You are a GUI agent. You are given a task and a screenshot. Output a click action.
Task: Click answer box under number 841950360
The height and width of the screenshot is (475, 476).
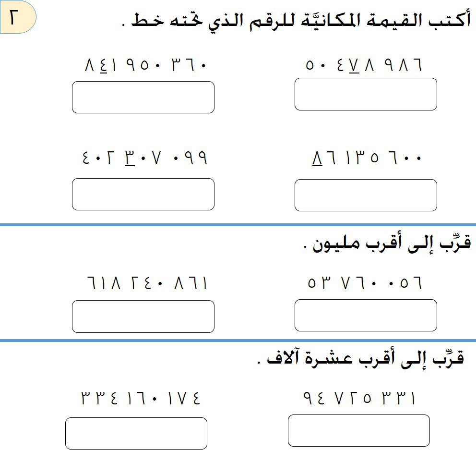(143, 97)
